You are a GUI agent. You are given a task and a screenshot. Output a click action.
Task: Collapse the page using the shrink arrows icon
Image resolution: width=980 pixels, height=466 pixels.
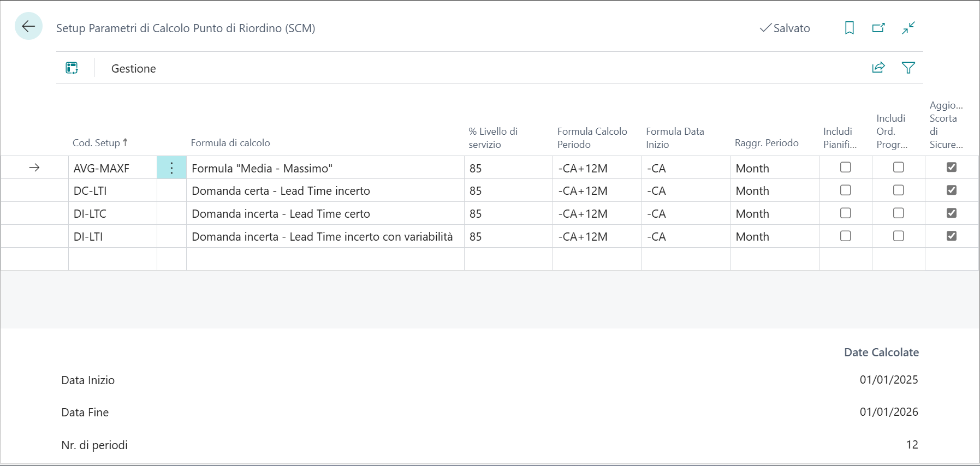[908, 28]
